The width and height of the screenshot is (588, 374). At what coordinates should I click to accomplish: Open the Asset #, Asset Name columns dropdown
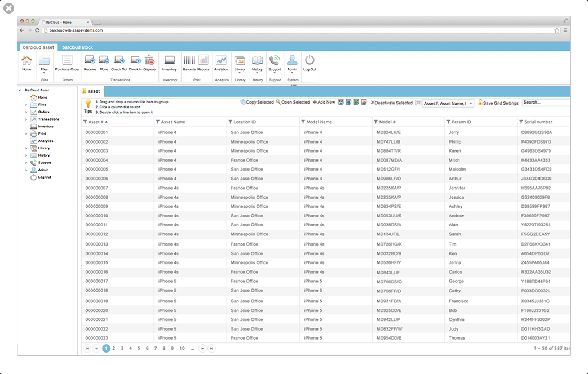tap(449, 103)
